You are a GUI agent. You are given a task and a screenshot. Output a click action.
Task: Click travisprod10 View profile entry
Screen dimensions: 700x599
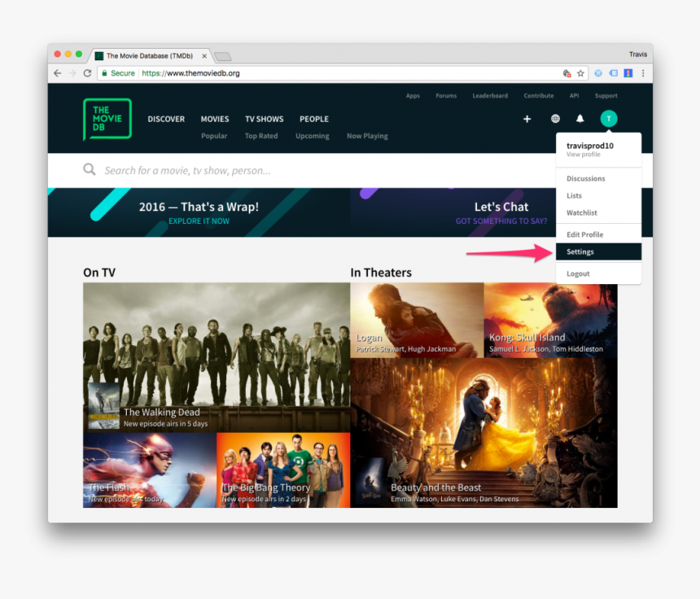598,150
